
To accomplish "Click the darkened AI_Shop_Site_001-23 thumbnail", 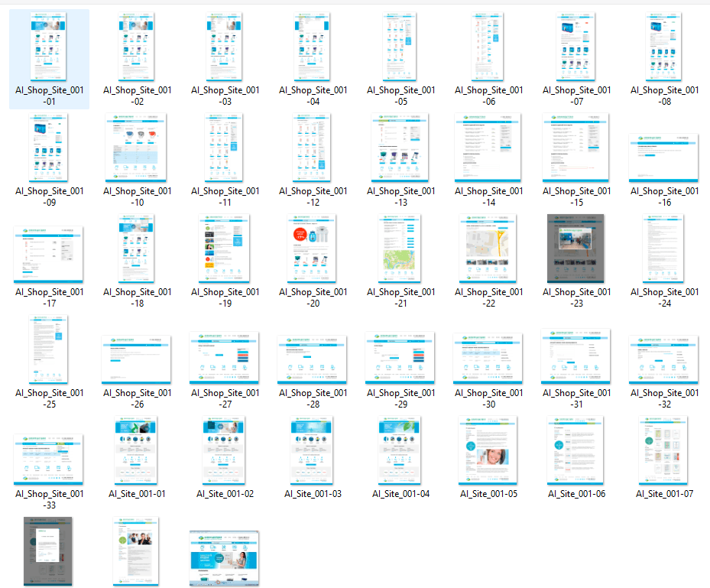I will coord(575,249).
